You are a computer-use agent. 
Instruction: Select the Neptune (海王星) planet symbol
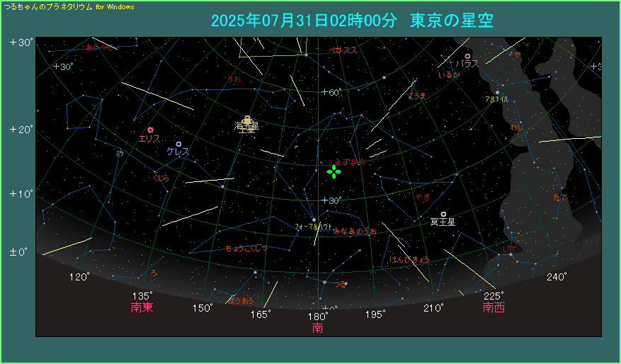247,120
